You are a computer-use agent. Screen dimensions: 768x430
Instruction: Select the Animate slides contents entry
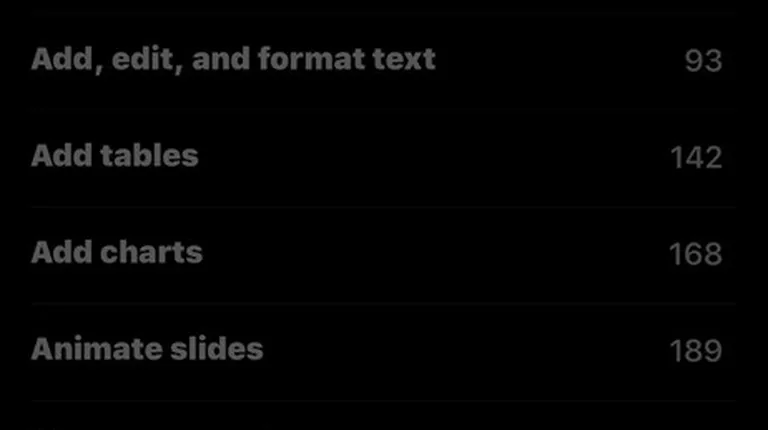click(x=384, y=352)
